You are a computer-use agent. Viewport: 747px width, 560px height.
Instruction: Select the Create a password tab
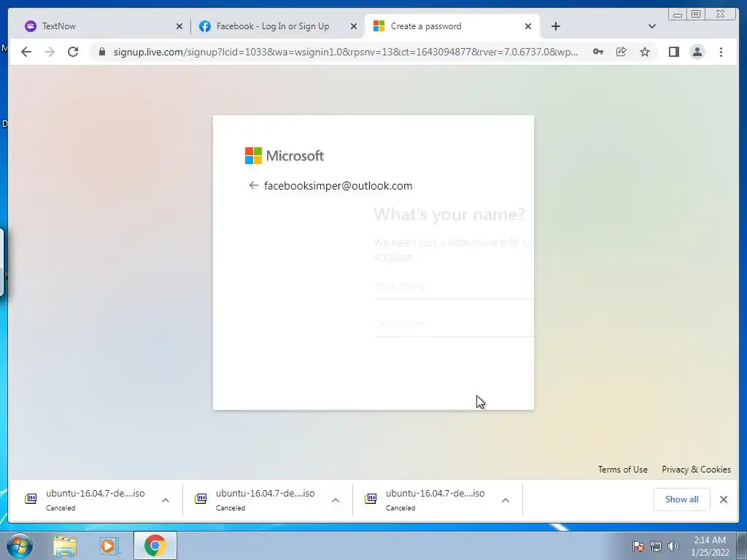[450, 26]
